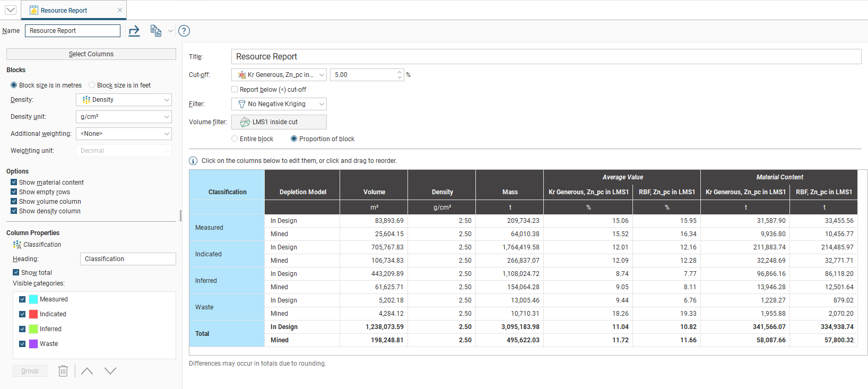Move category up with up arrow
Screen dimensions: 868x389
[x=87, y=371]
